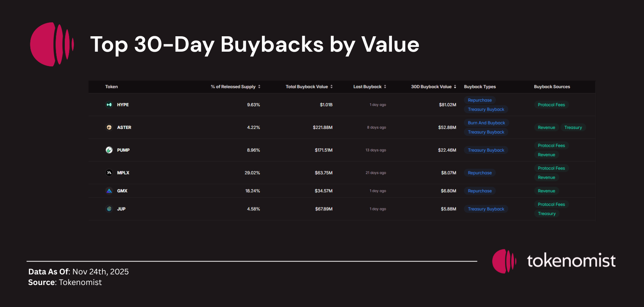Click the $221.88M total buyback value

tap(322, 127)
